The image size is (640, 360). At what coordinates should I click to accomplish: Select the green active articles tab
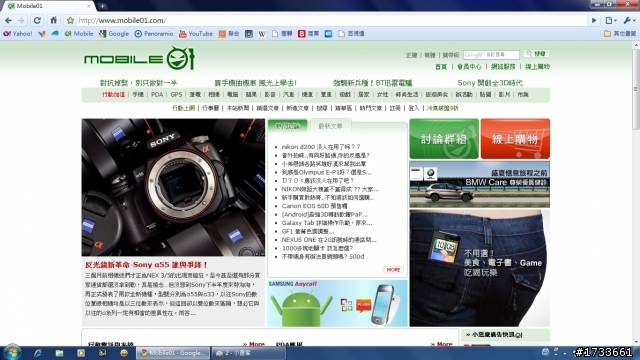pos(287,126)
